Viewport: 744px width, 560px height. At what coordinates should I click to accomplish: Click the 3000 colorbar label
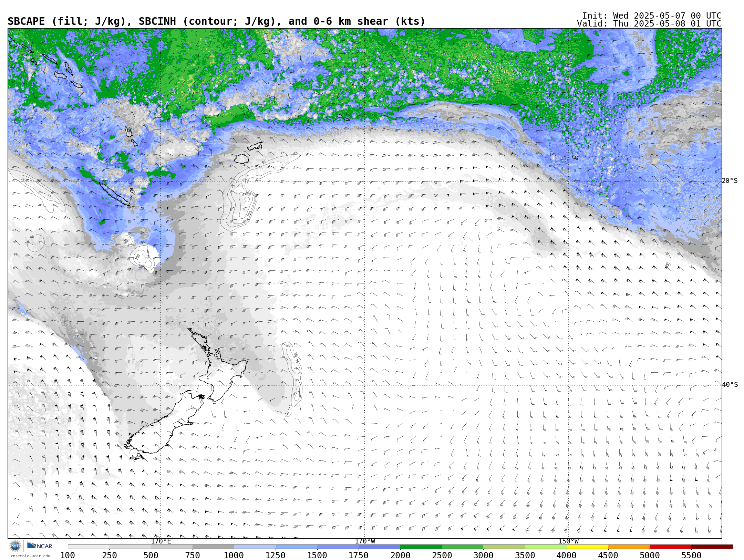point(483,556)
